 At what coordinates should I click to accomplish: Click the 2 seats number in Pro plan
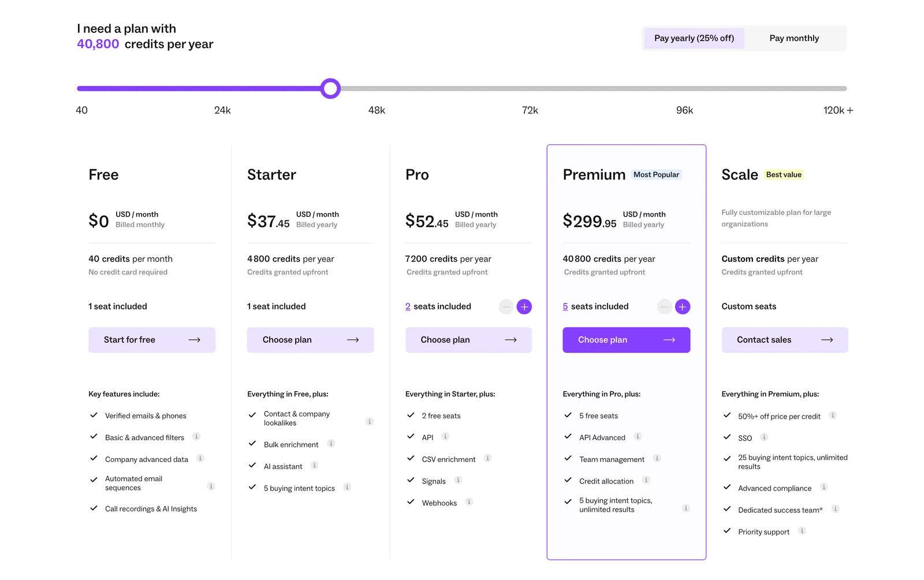[x=408, y=306]
